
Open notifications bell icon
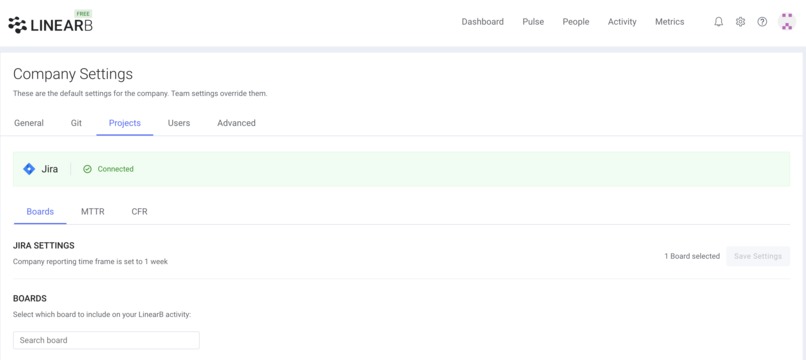click(719, 22)
